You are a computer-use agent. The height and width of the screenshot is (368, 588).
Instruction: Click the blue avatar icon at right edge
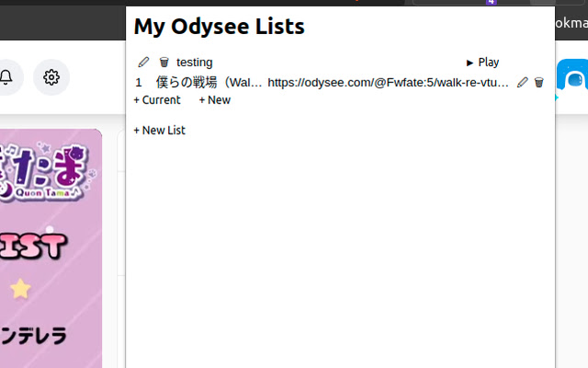573,81
